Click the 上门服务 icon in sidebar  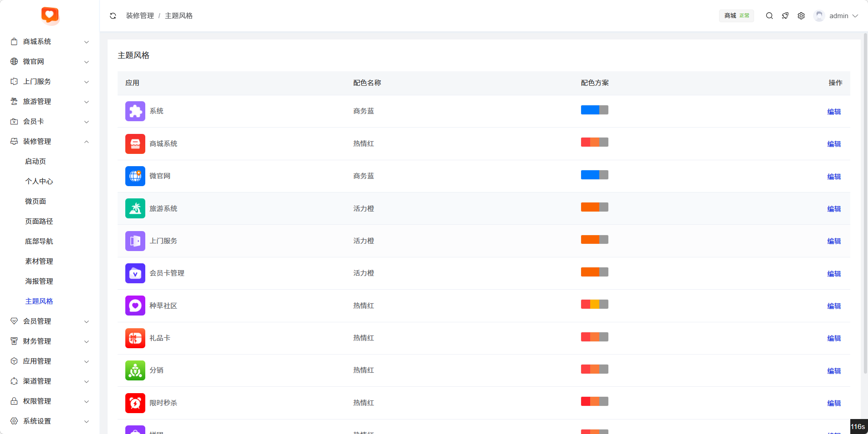tap(14, 81)
